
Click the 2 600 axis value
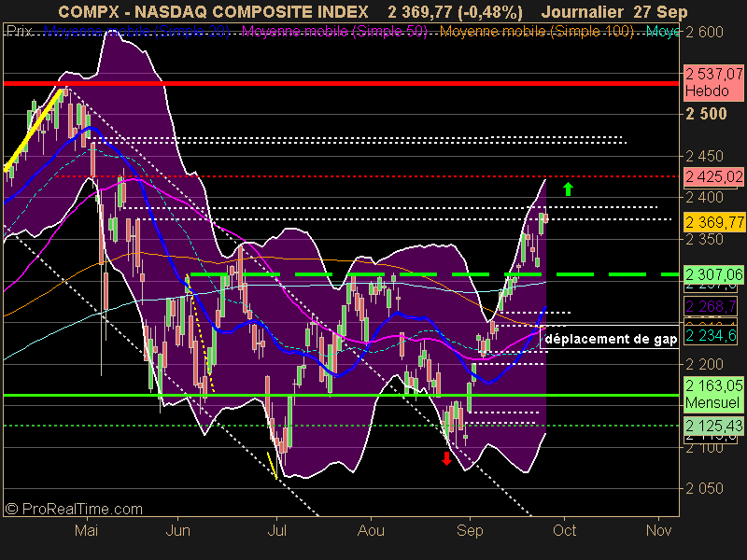click(x=705, y=32)
